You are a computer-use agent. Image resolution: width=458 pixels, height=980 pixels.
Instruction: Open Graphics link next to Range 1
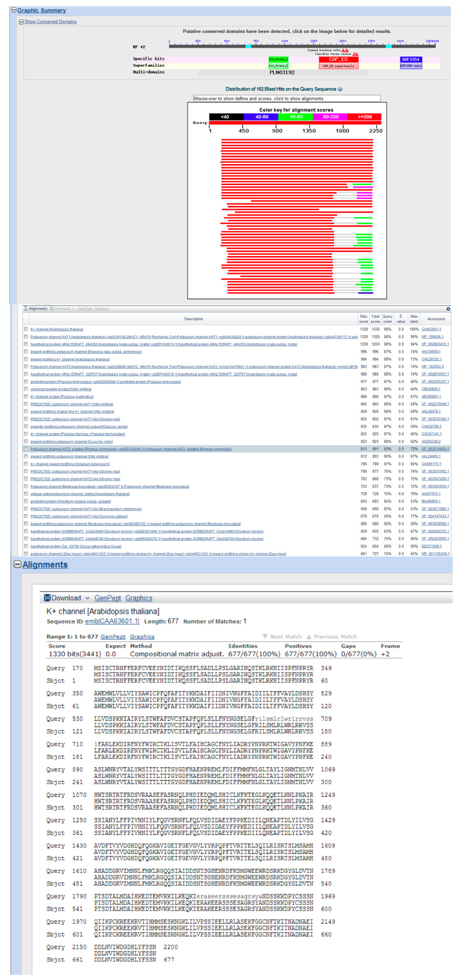pos(142,637)
